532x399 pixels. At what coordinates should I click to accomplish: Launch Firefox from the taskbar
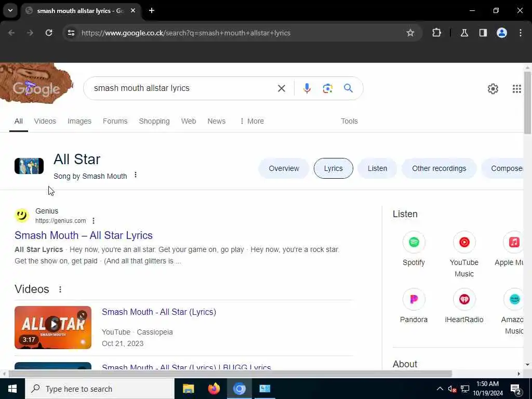point(214,389)
